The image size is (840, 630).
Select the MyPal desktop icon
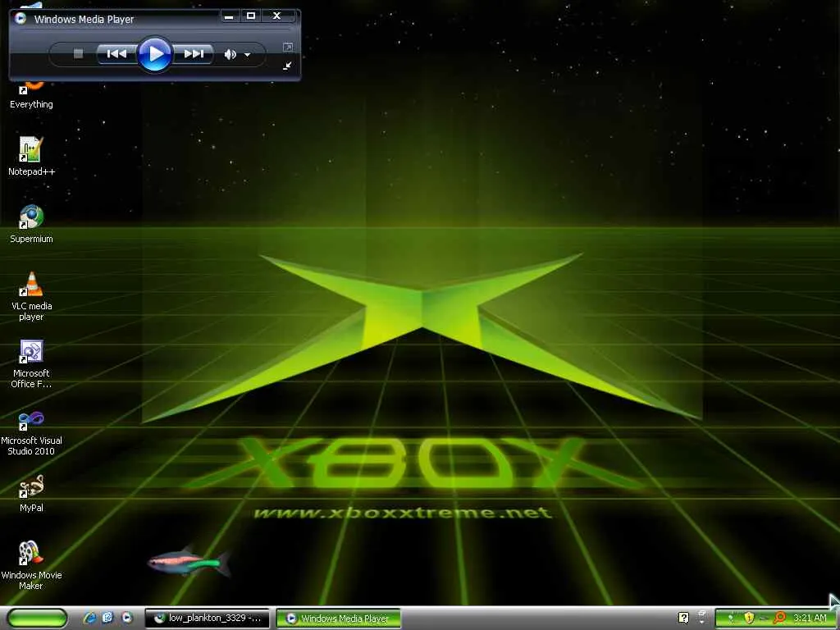click(x=31, y=493)
